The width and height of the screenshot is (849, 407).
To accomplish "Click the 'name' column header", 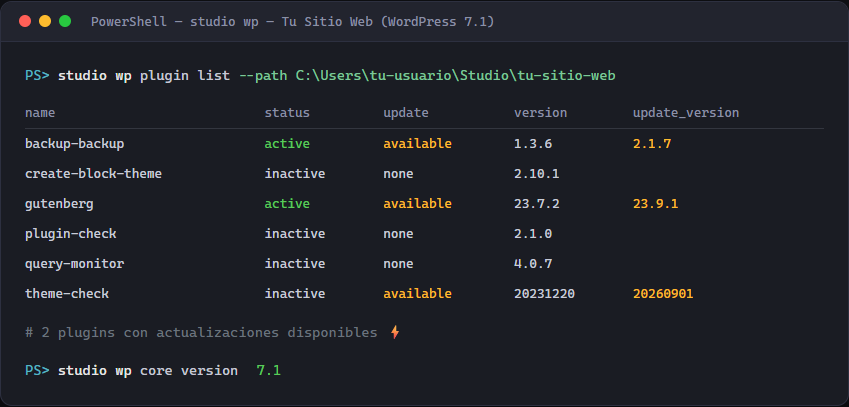I will tap(40, 113).
